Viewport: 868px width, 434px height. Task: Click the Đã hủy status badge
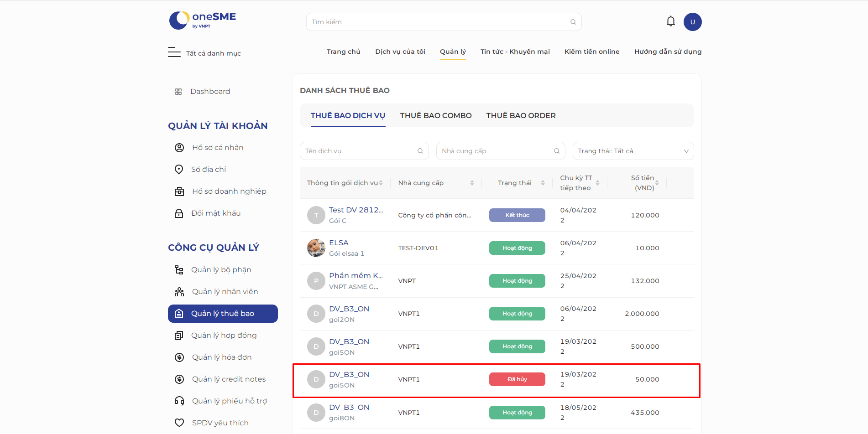click(517, 379)
